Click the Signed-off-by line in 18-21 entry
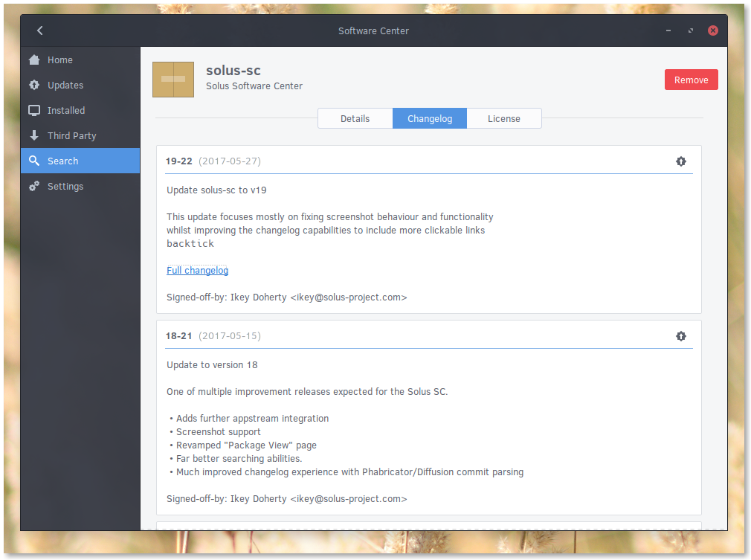Image resolution: width=751 pixels, height=560 pixels. [287, 499]
